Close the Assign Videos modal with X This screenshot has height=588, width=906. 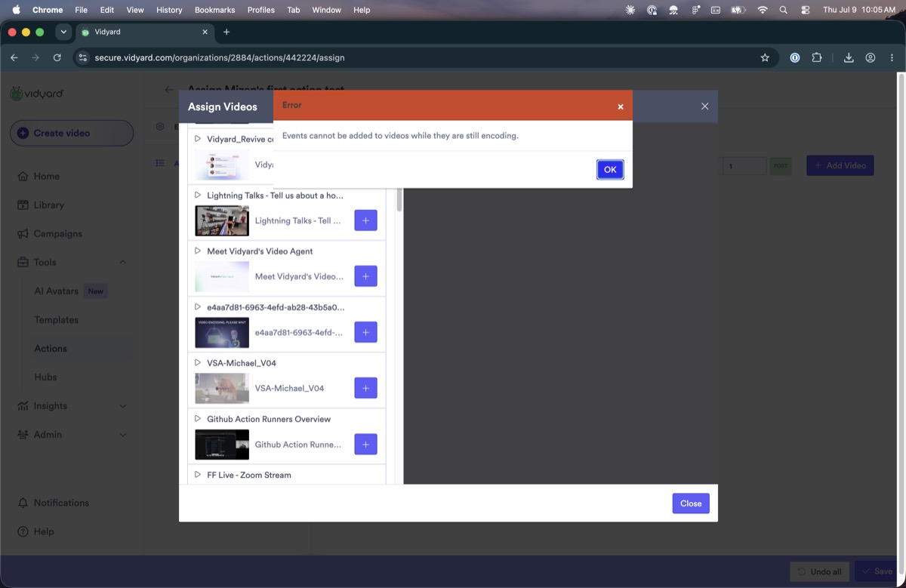[x=704, y=106]
